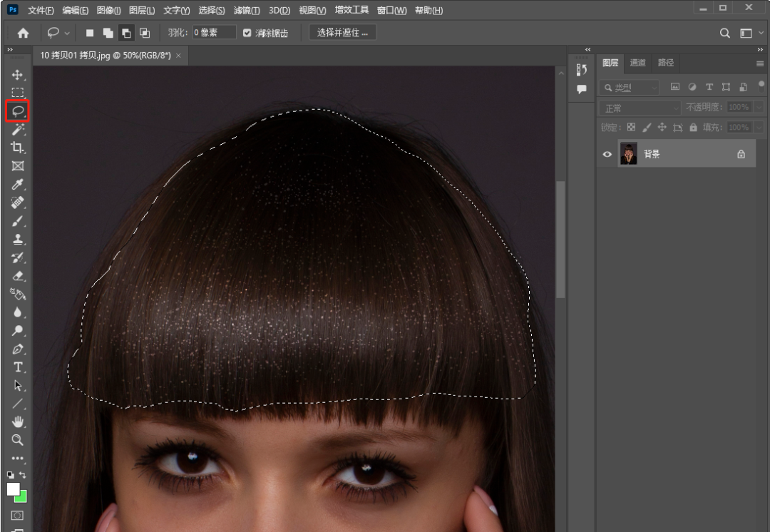
Task: Select the Eyedropper tool
Action: 18,185
